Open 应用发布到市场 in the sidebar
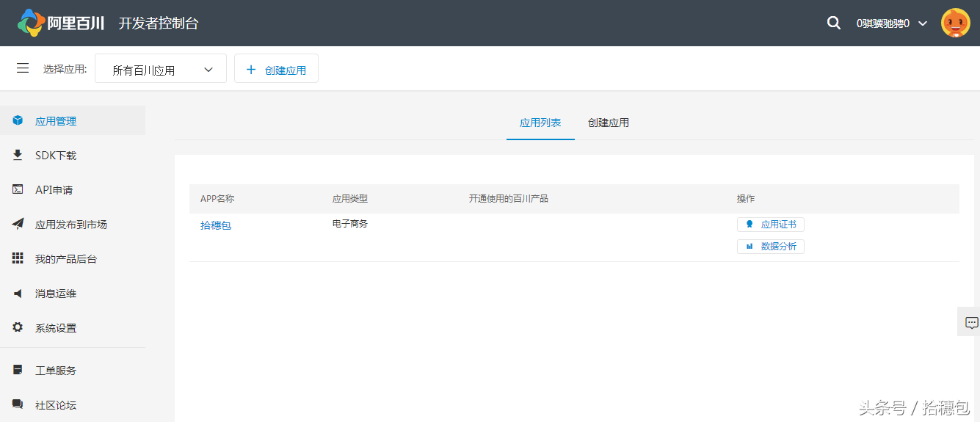The height and width of the screenshot is (422, 980). [x=73, y=224]
